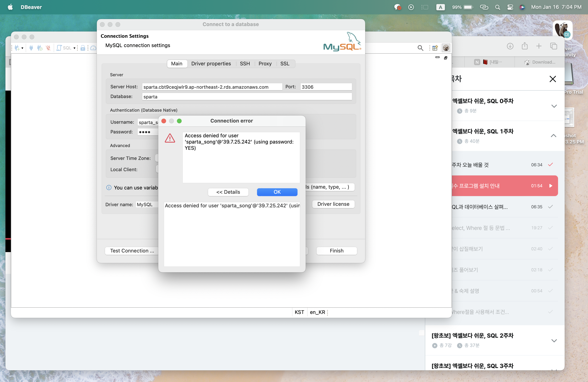Open the 06:35 데이터베이스 lesson
Image resolution: width=588 pixels, height=382 pixels.
tap(505, 207)
